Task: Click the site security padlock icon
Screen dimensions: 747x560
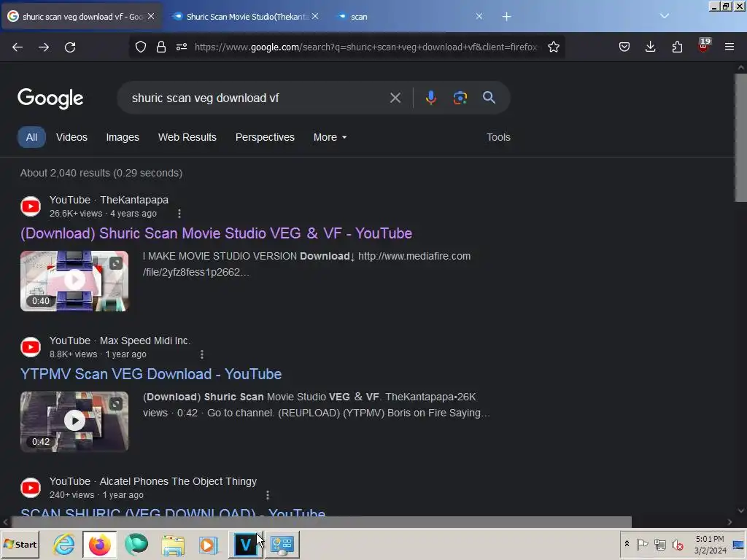Action: point(161,47)
